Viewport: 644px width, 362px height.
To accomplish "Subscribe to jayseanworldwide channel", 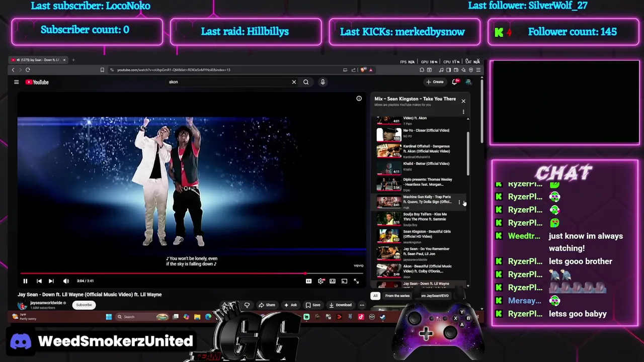I will pyautogui.click(x=84, y=305).
